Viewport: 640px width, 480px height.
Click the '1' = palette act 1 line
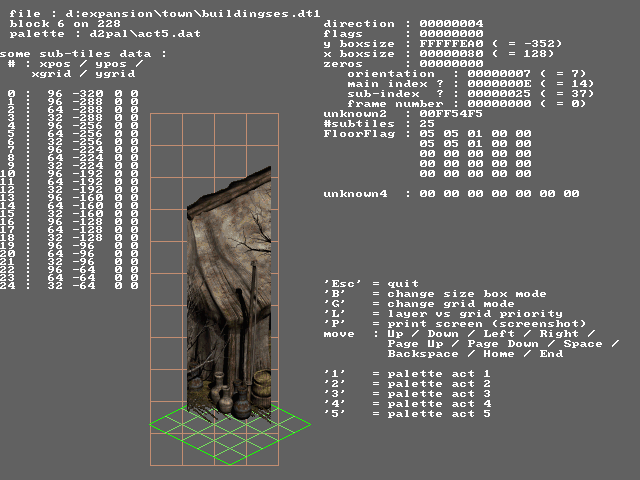click(407, 374)
